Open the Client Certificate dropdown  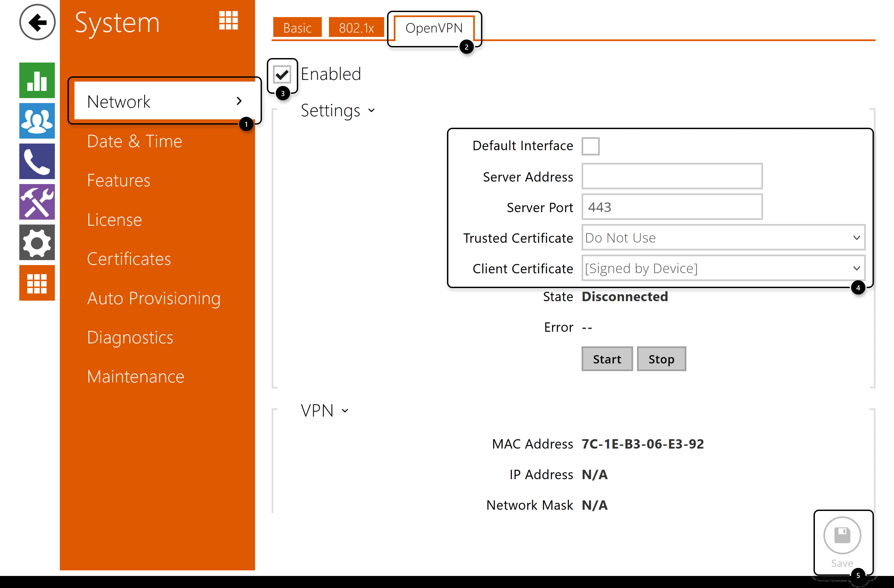723,268
